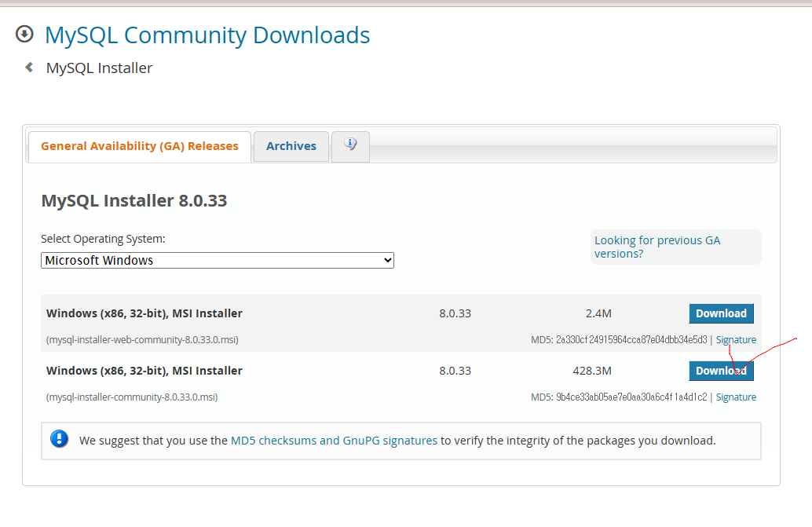Click version 8.0.33 in the 2.4M row
812x527 pixels.
[x=455, y=313]
